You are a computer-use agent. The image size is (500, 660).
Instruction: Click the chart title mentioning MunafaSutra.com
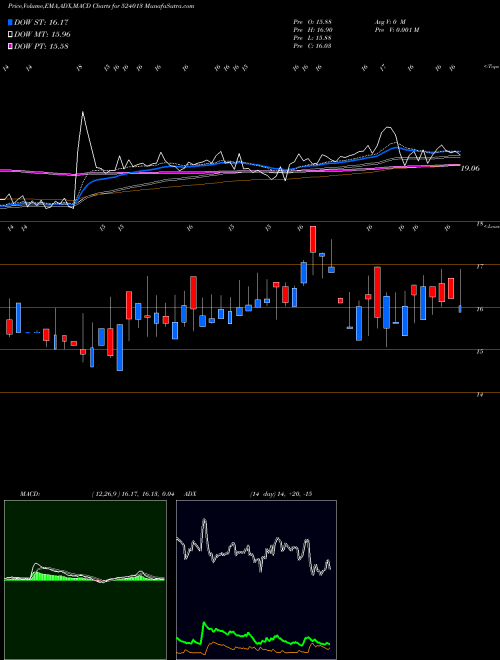[x=101, y=7]
